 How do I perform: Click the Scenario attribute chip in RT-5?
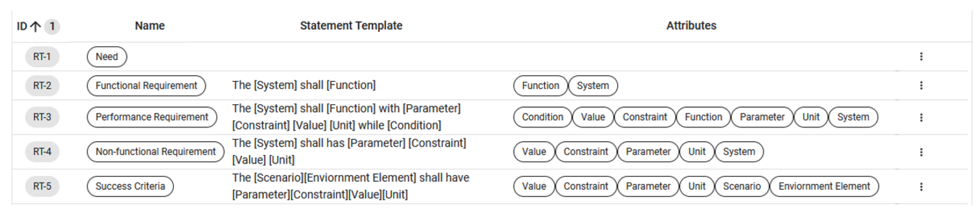[741, 186]
